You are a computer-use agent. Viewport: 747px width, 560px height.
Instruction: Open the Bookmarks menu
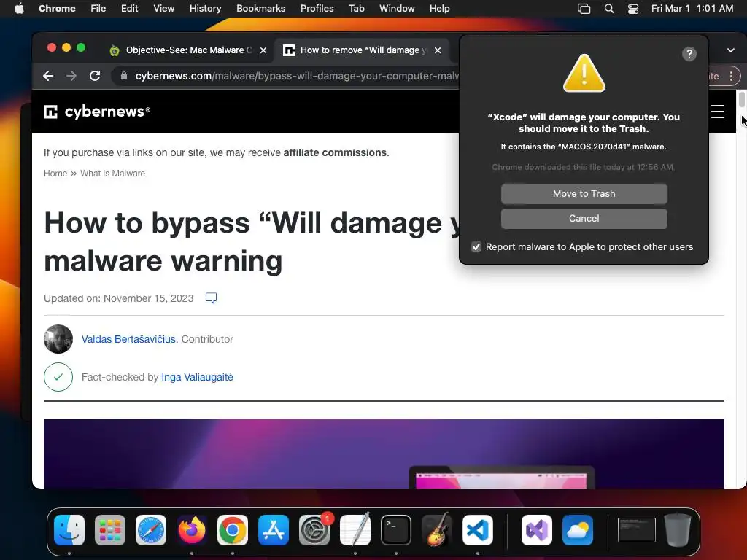coord(260,8)
